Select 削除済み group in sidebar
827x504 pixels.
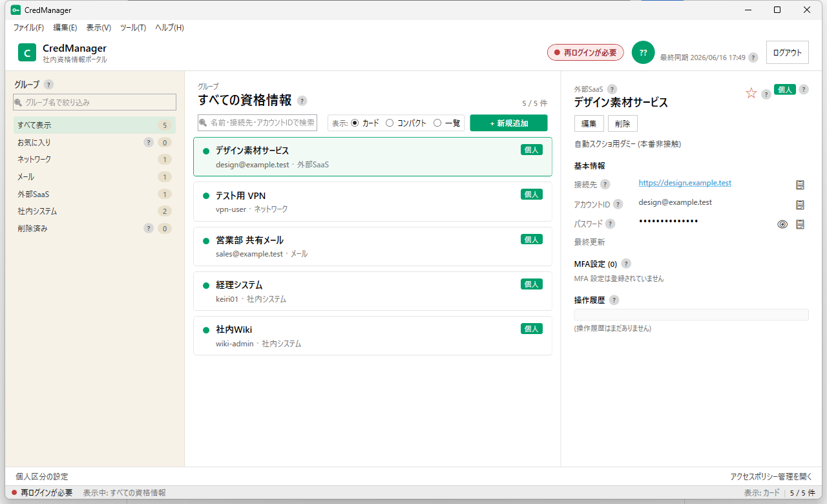point(94,228)
